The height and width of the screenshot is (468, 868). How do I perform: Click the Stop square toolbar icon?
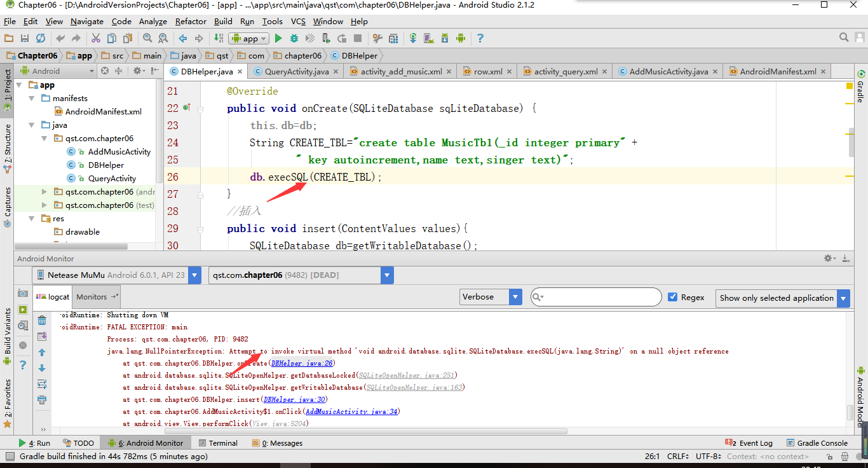(358, 38)
